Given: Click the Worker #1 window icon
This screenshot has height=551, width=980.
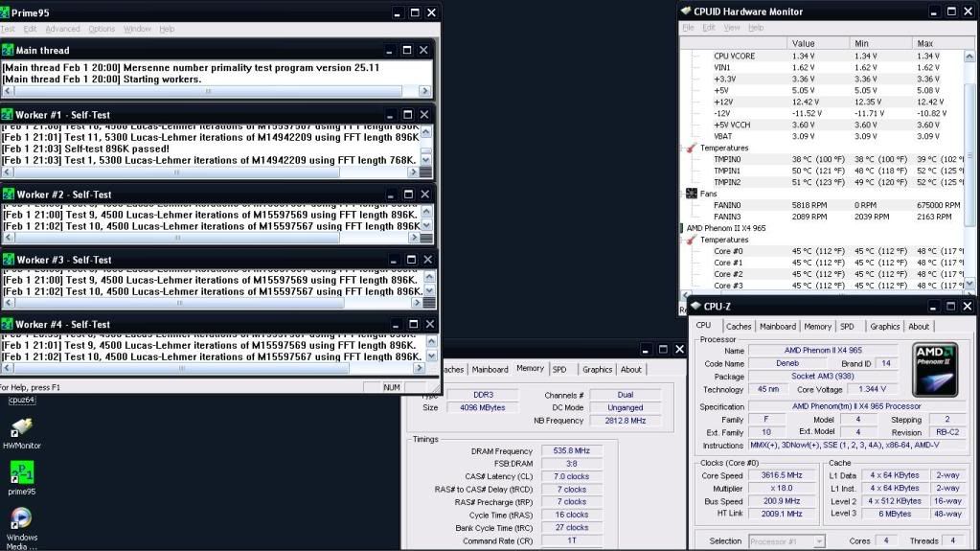Looking at the screenshot, I should point(8,115).
